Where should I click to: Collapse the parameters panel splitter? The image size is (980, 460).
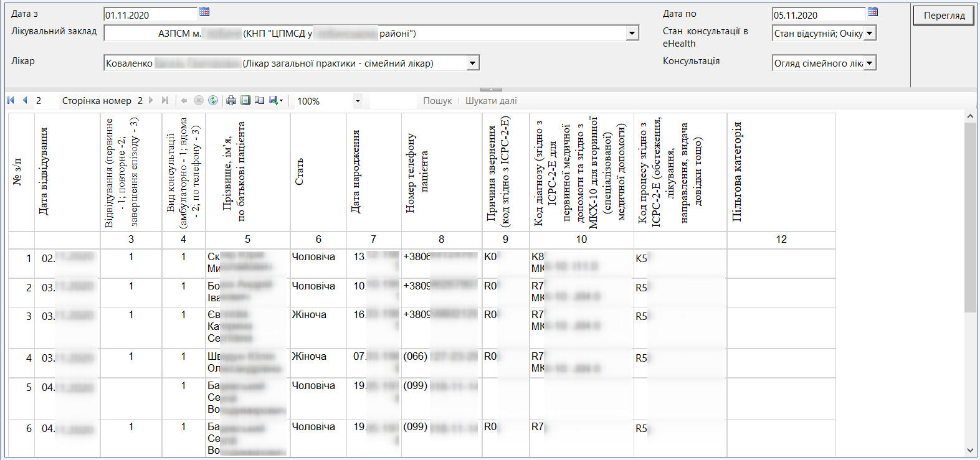tap(491, 90)
